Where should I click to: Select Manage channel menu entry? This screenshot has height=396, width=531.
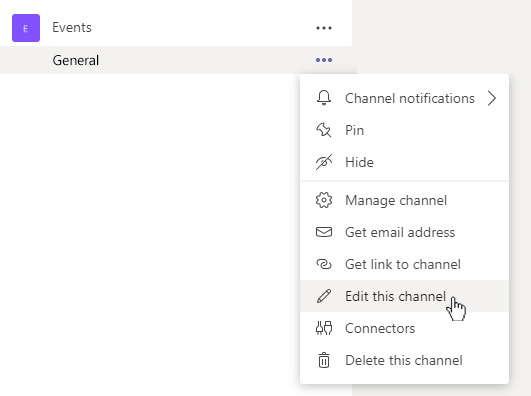click(x=404, y=200)
